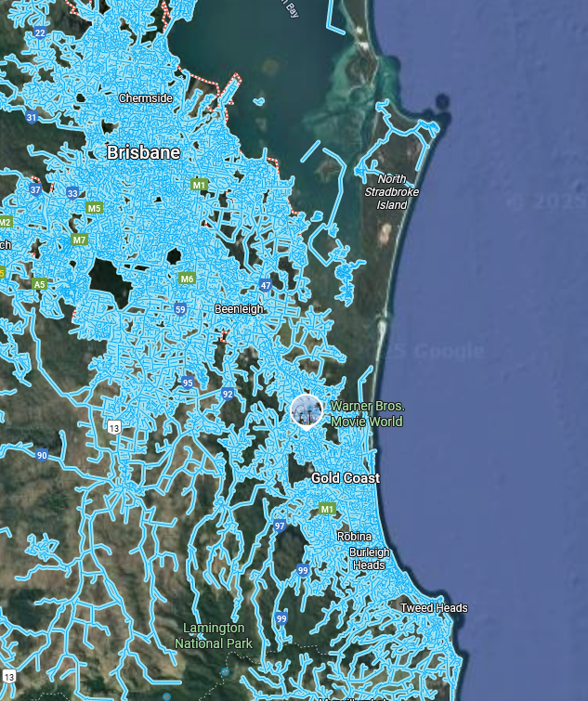
Task: Click the route 59 shield
Action: click(180, 308)
